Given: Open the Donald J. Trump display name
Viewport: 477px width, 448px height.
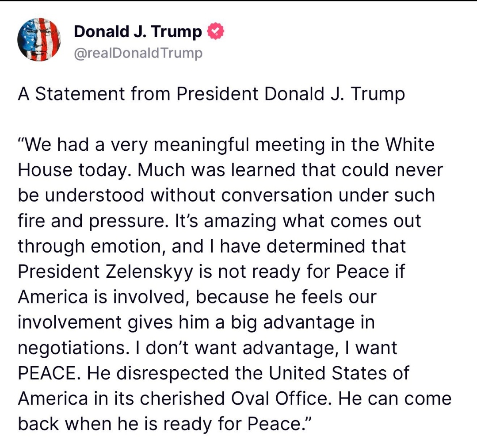Looking at the screenshot, I should click(x=138, y=32).
